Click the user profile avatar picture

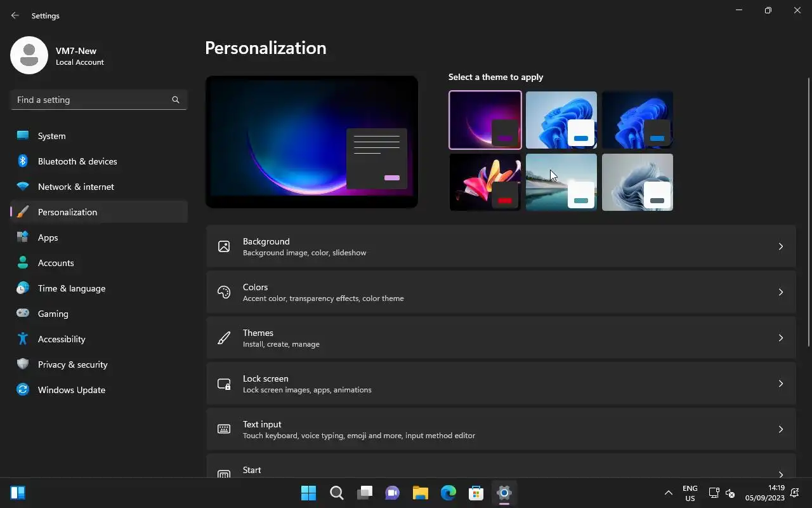tap(29, 55)
